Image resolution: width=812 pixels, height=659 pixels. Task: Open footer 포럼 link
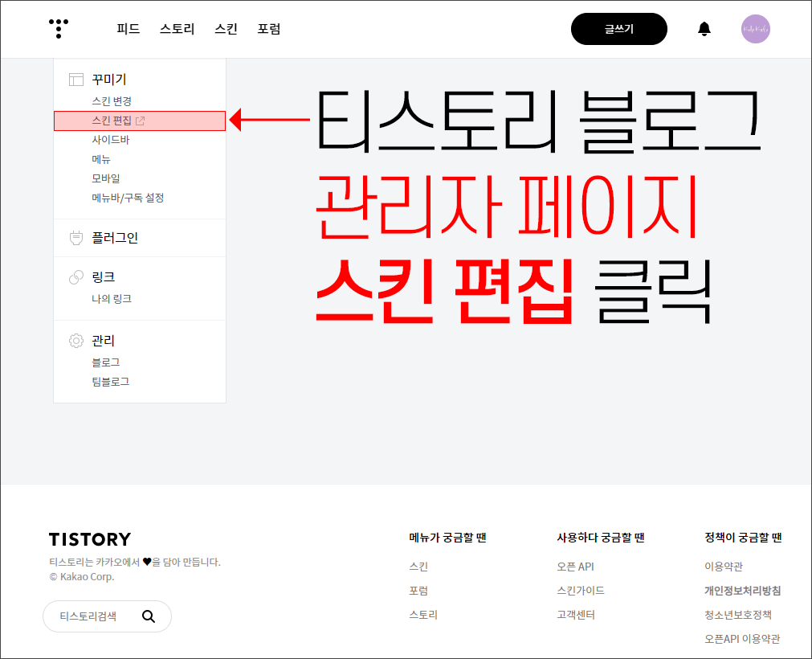pyautogui.click(x=418, y=591)
